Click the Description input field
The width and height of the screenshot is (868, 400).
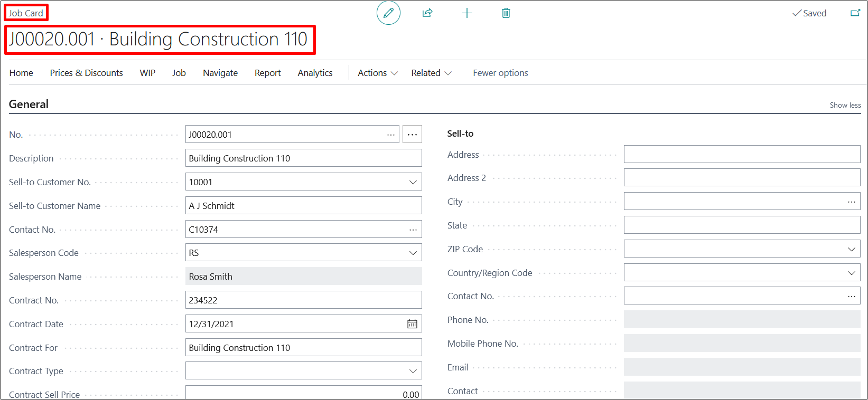(x=303, y=158)
